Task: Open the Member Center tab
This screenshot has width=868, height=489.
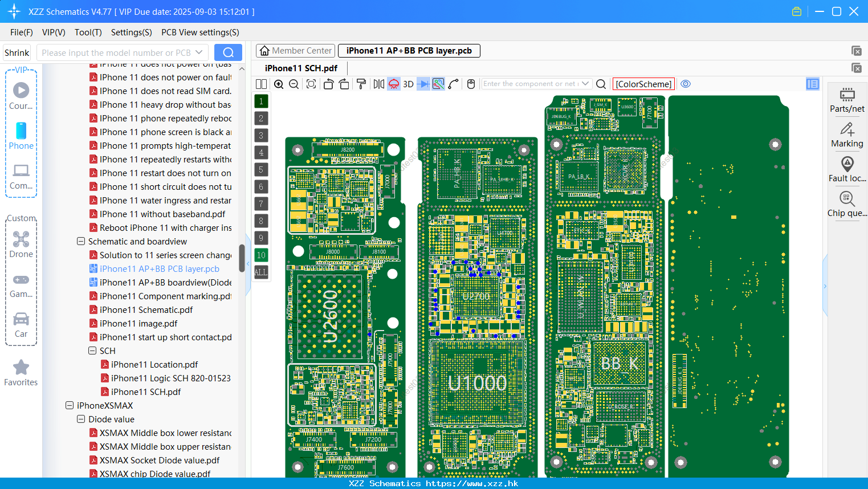Action: [295, 51]
